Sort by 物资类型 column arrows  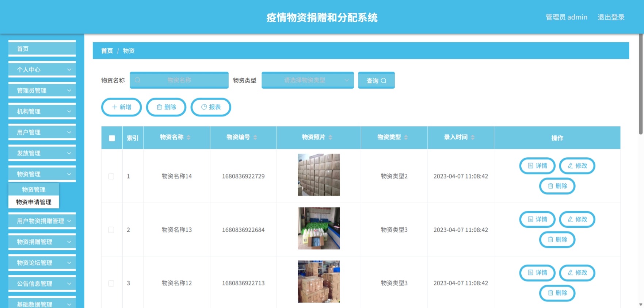coord(406,137)
